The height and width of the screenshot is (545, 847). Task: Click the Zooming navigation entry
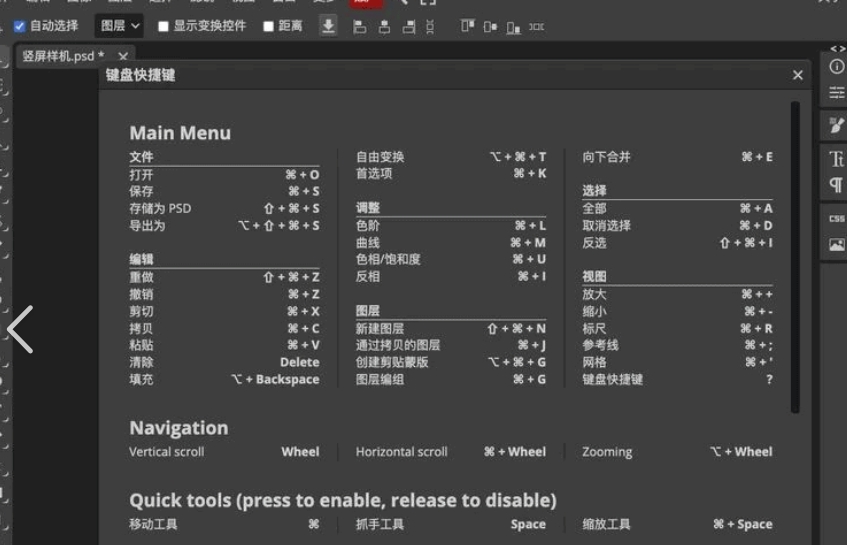pos(677,452)
